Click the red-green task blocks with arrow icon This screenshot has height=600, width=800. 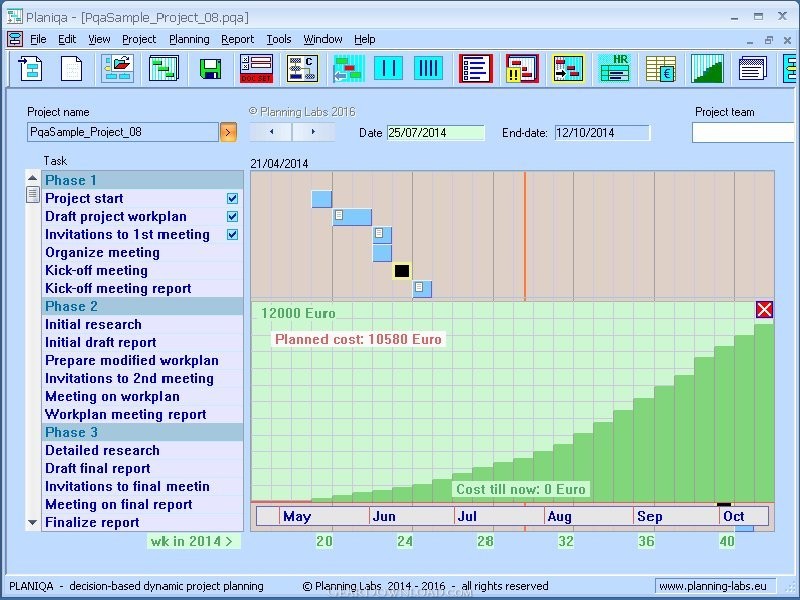click(x=348, y=68)
